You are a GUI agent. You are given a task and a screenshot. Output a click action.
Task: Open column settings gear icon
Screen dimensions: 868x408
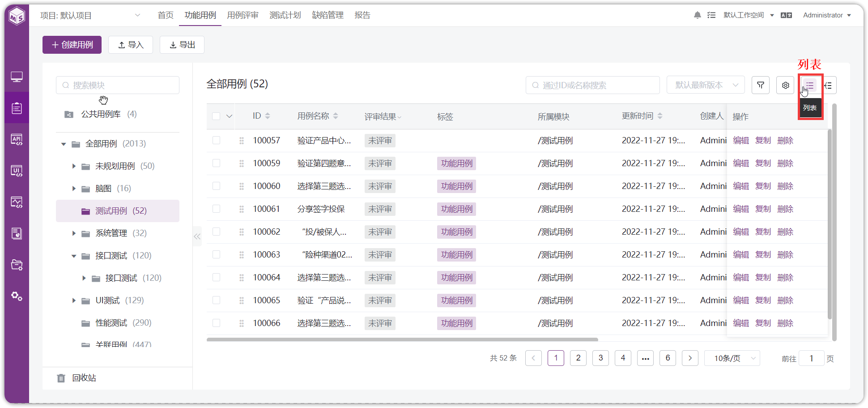785,85
